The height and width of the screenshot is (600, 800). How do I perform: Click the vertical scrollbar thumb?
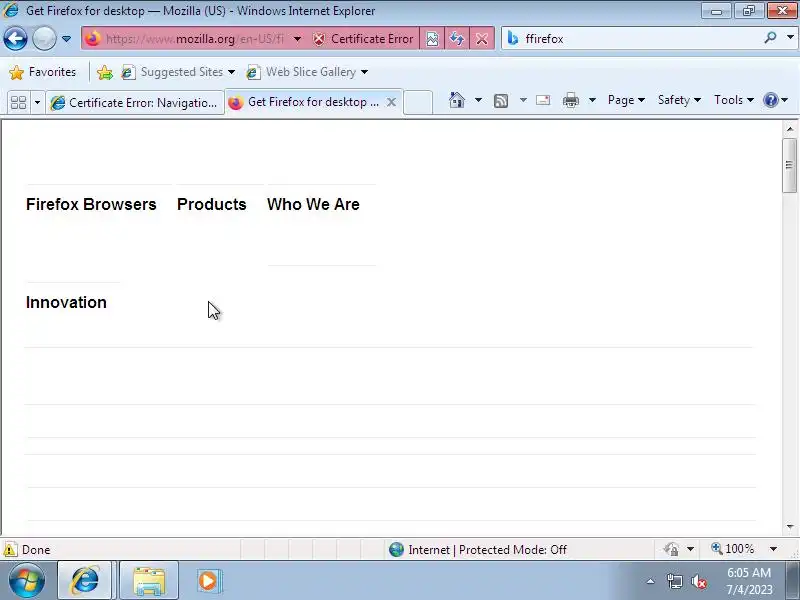pyautogui.click(x=789, y=165)
